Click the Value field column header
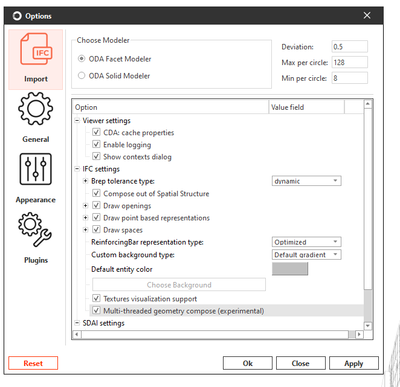Viewport: 400px width, 387px height. click(306, 107)
